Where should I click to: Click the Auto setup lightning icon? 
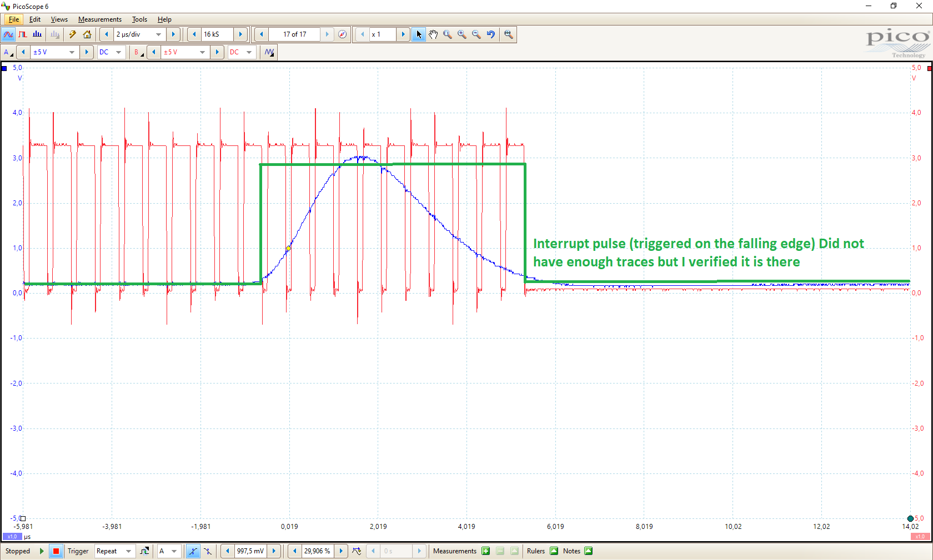coord(72,34)
